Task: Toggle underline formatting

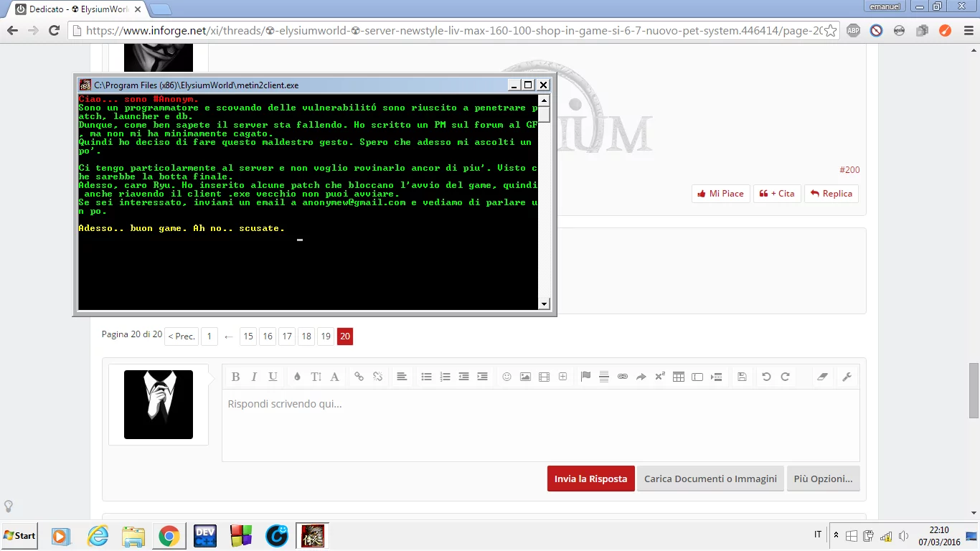Action: (273, 377)
